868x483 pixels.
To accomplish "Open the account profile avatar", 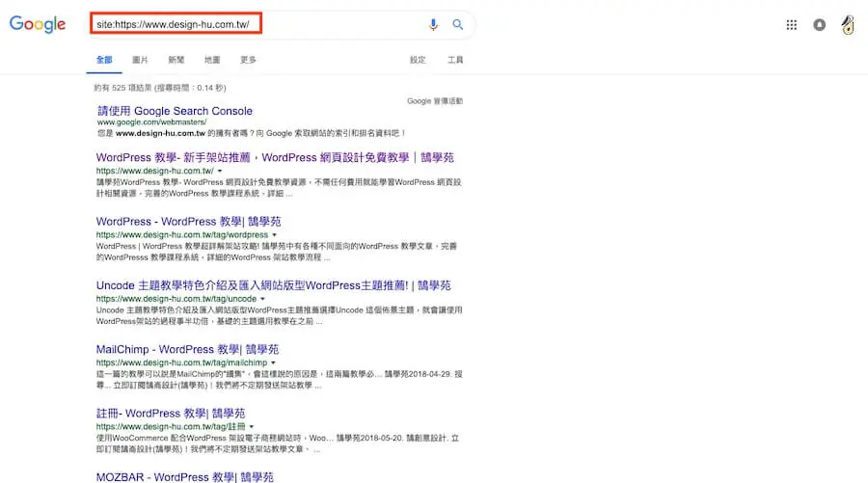I will pos(848,25).
